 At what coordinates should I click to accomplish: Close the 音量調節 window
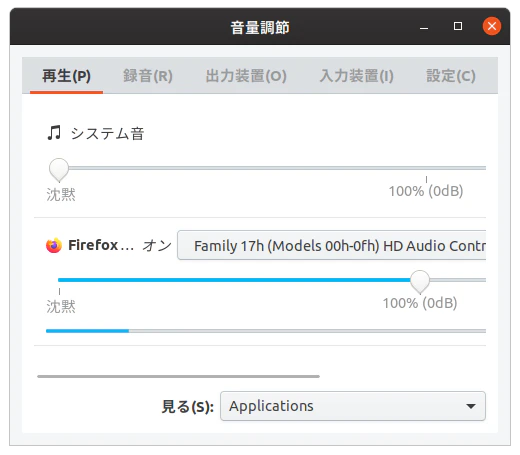click(x=492, y=26)
